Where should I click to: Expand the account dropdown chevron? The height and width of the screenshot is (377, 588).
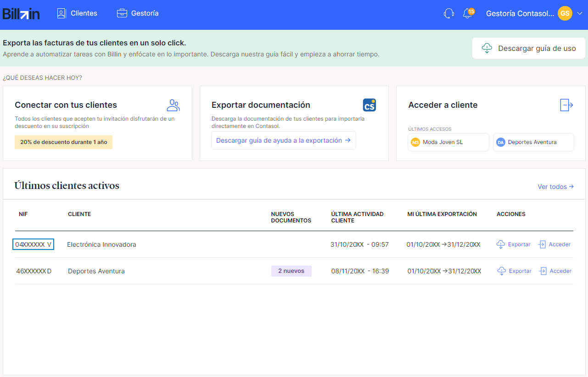[x=579, y=14]
